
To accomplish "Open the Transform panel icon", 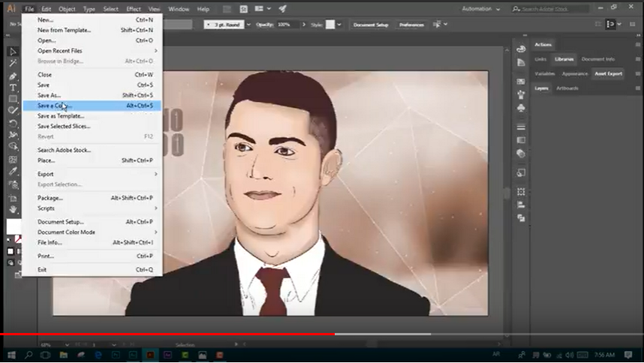I will pos(521,191).
